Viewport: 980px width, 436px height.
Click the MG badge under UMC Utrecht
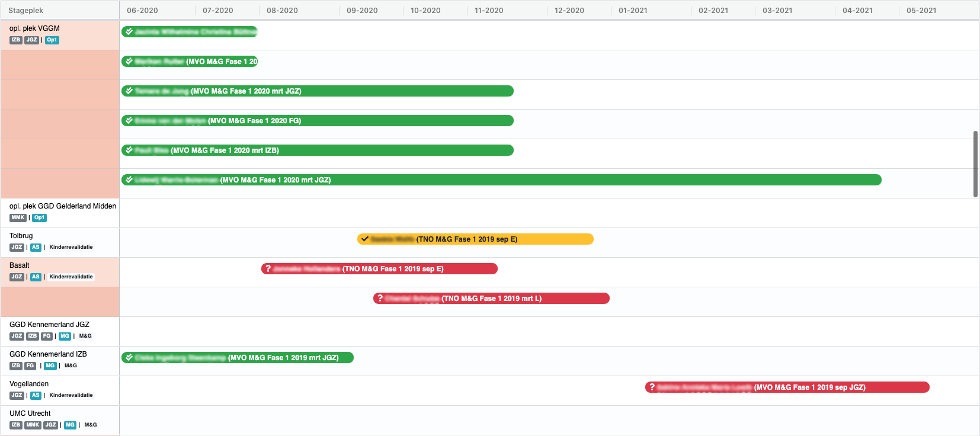pos(70,425)
